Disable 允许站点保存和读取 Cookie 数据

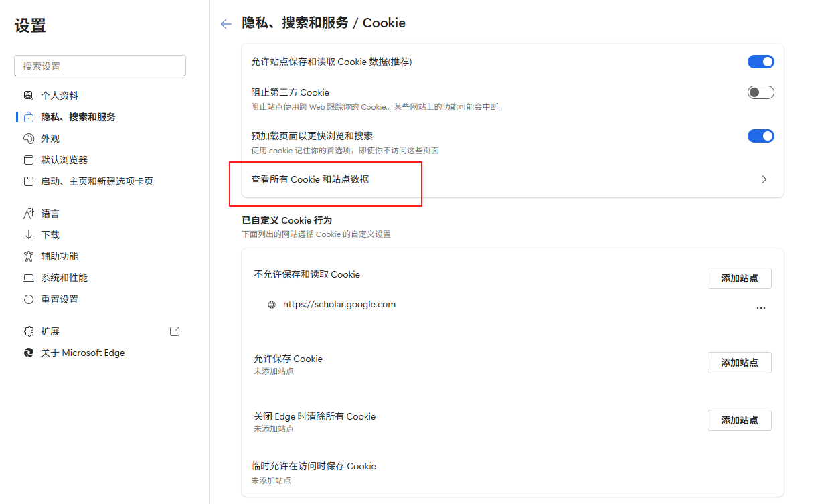click(x=760, y=61)
